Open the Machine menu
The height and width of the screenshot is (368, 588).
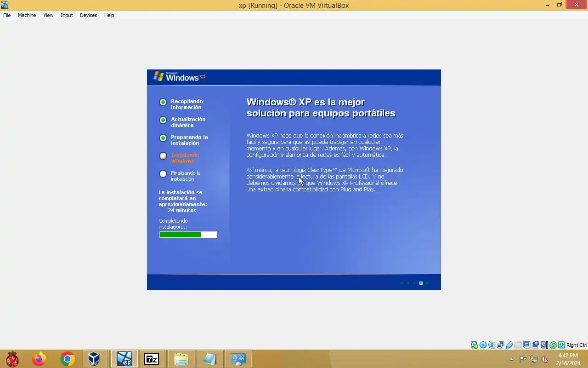click(27, 15)
